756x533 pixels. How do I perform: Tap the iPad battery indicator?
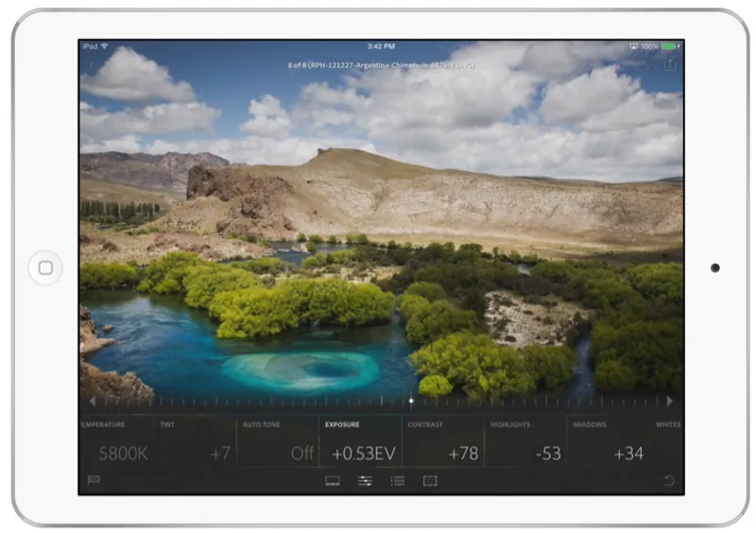(x=670, y=46)
